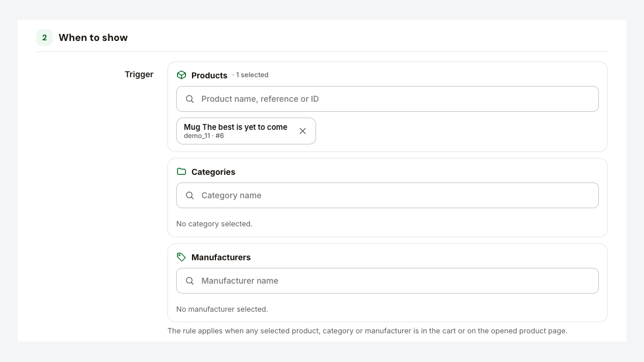Click the Trigger label
This screenshot has width=644, height=362.
click(x=139, y=74)
